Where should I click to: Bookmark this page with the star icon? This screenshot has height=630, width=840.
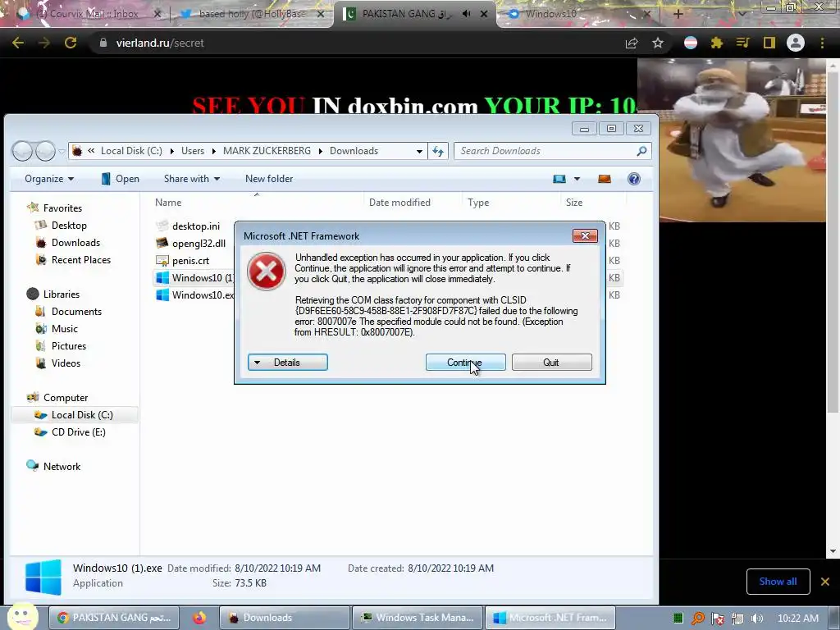point(658,43)
